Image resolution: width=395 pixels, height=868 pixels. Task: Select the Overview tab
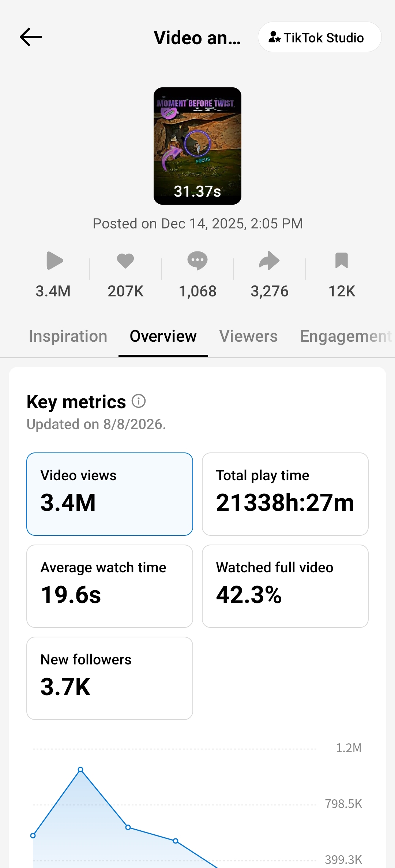(163, 336)
